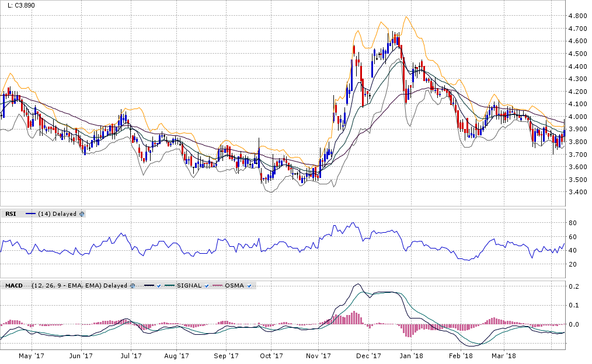Click the 3.400 price axis label
The height and width of the screenshot is (364, 592).
click(x=579, y=192)
